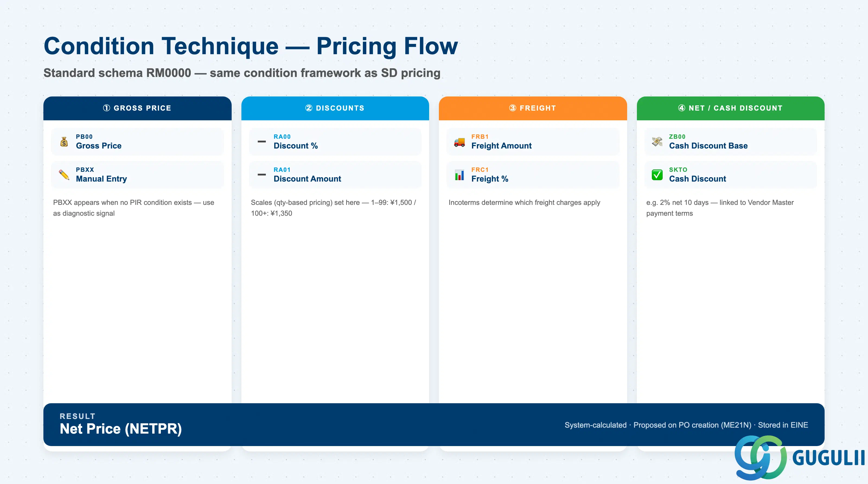Click the Net Price (NETPR) result text
The image size is (868, 484).
tap(121, 429)
